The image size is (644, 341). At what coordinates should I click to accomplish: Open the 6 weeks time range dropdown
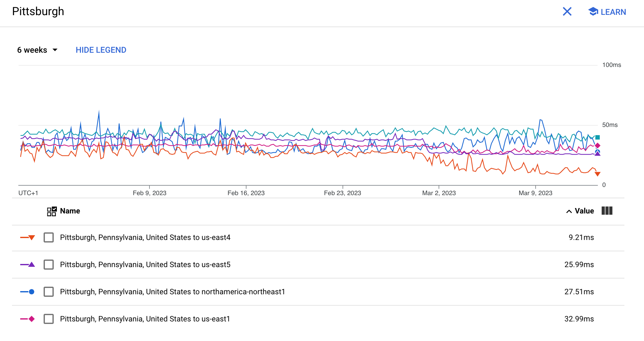[37, 50]
